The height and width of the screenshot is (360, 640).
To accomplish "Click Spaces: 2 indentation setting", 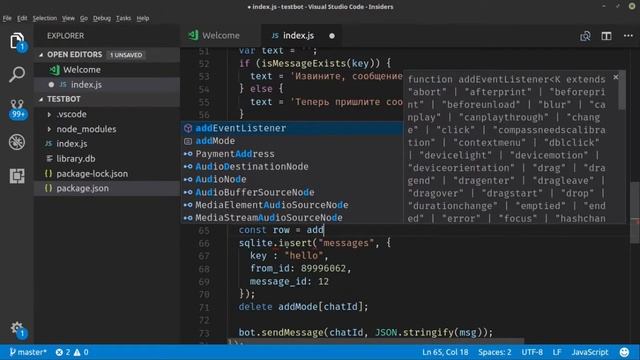I will click(x=494, y=352).
